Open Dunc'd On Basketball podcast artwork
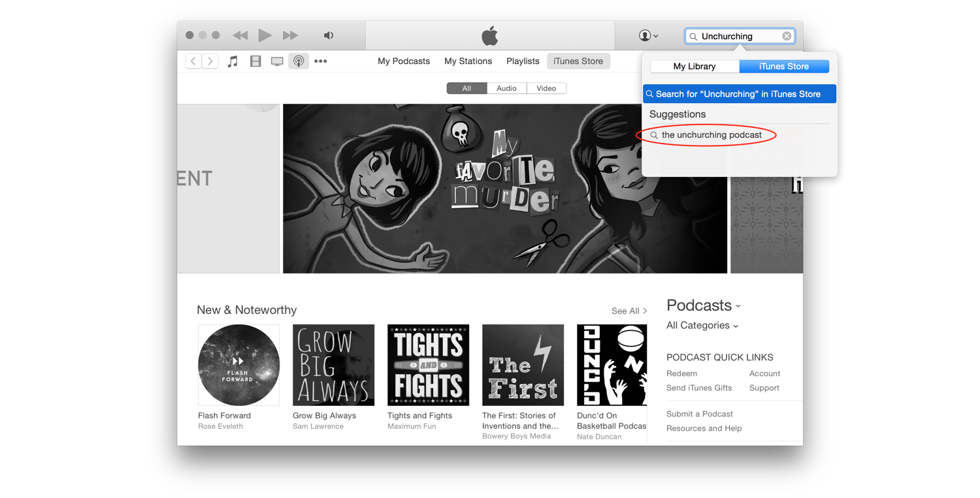980x498 pixels. click(x=612, y=365)
